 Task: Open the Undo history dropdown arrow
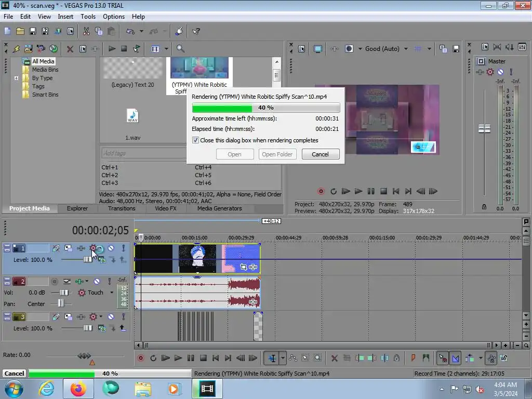tap(141, 31)
